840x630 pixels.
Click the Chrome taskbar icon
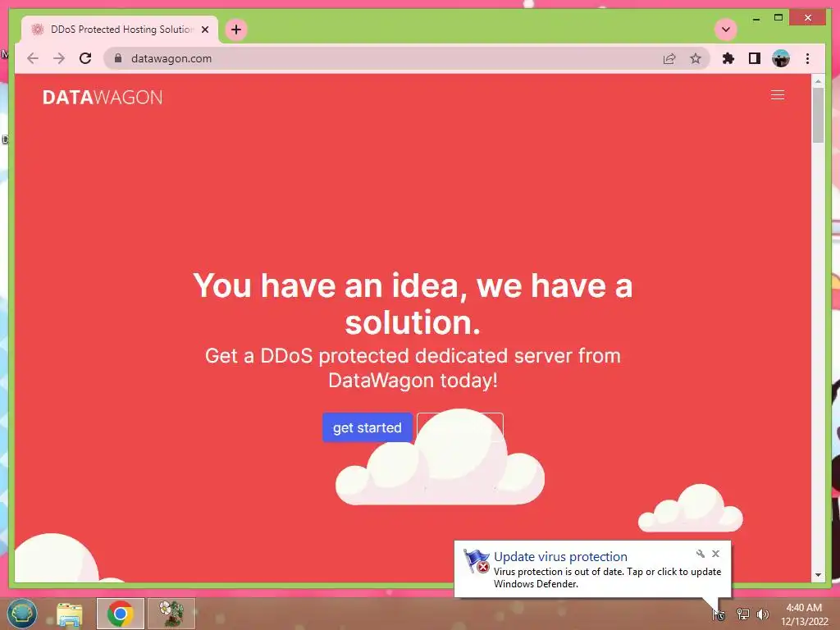[x=121, y=614]
